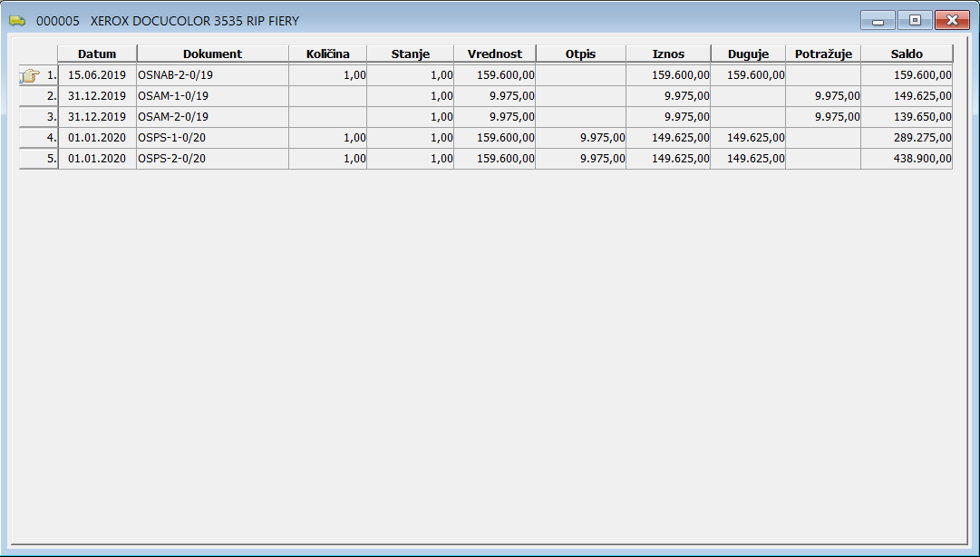Select the Potražuje column header
The image size is (980, 557).
(823, 54)
